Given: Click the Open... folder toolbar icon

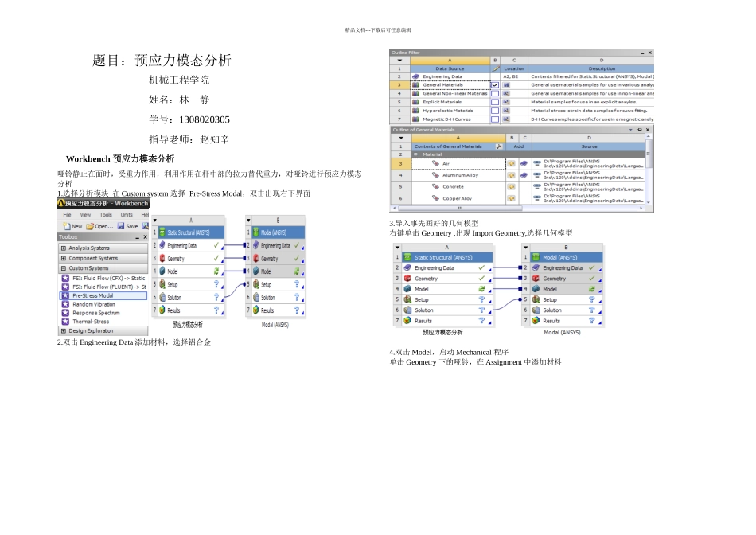Looking at the screenshot, I should tap(90, 226).
